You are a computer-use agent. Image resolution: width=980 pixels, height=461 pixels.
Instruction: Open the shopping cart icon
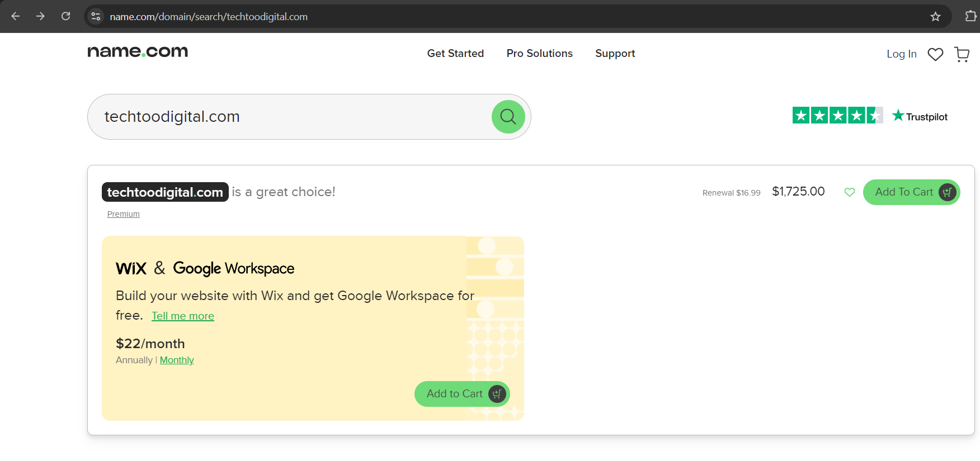point(962,54)
